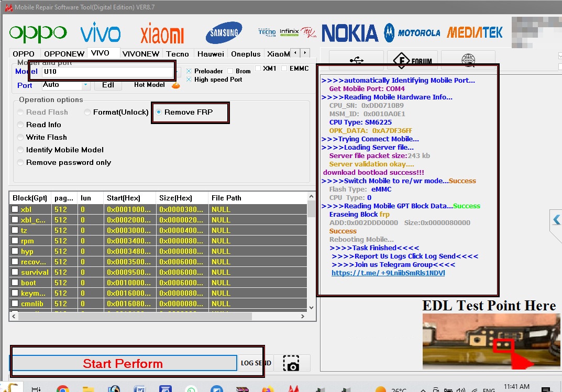Viewport: 562px width, 392px height.
Task: Click the vivo brand logo
Action: pyautogui.click(x=101, y=32)
